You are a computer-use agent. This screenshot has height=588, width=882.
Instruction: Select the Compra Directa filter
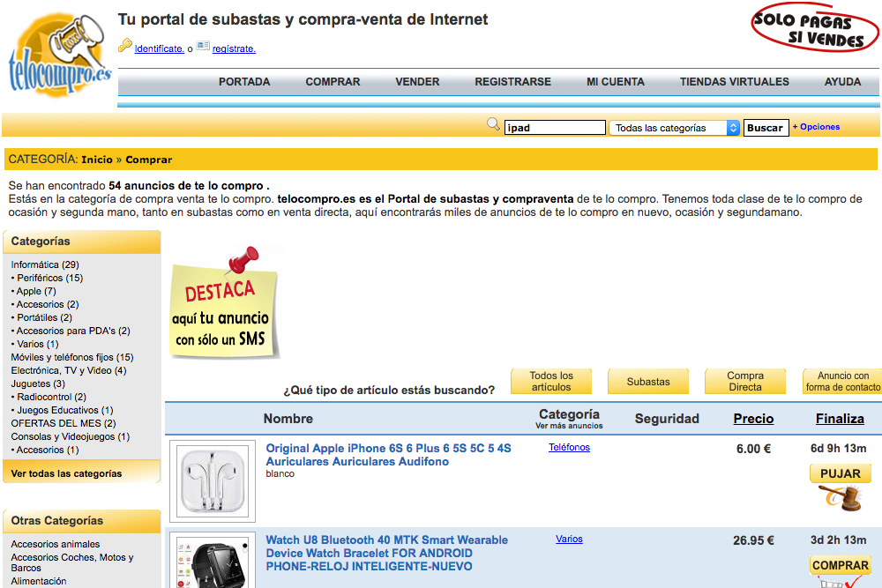[x=744, y=381]
